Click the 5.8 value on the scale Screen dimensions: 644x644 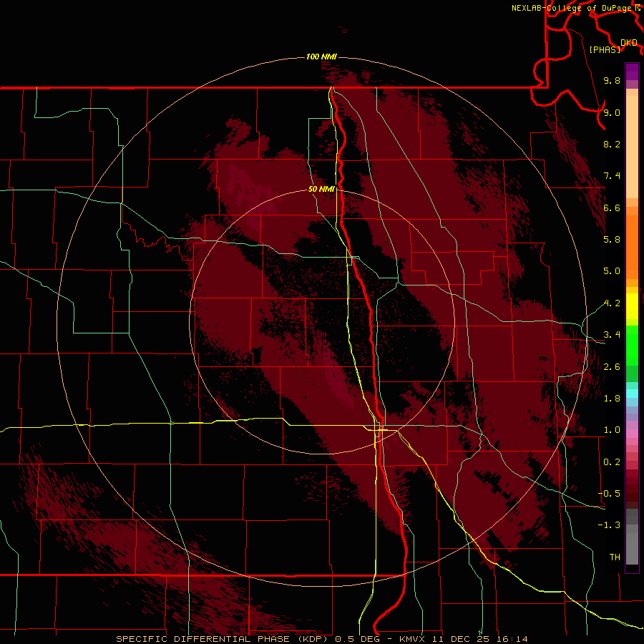pos(612,240)
